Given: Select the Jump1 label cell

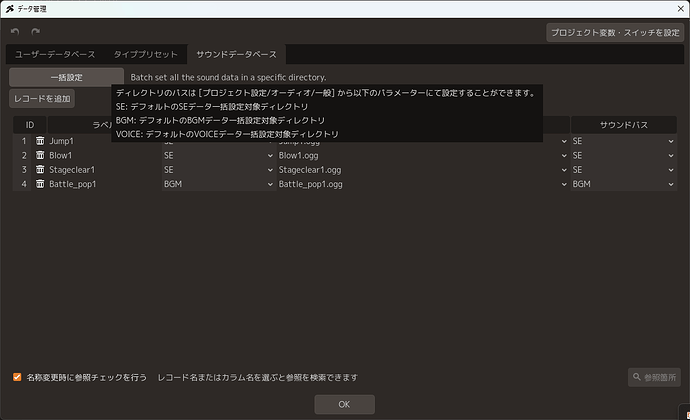Looking at the screenshot, I should [105, 141].
